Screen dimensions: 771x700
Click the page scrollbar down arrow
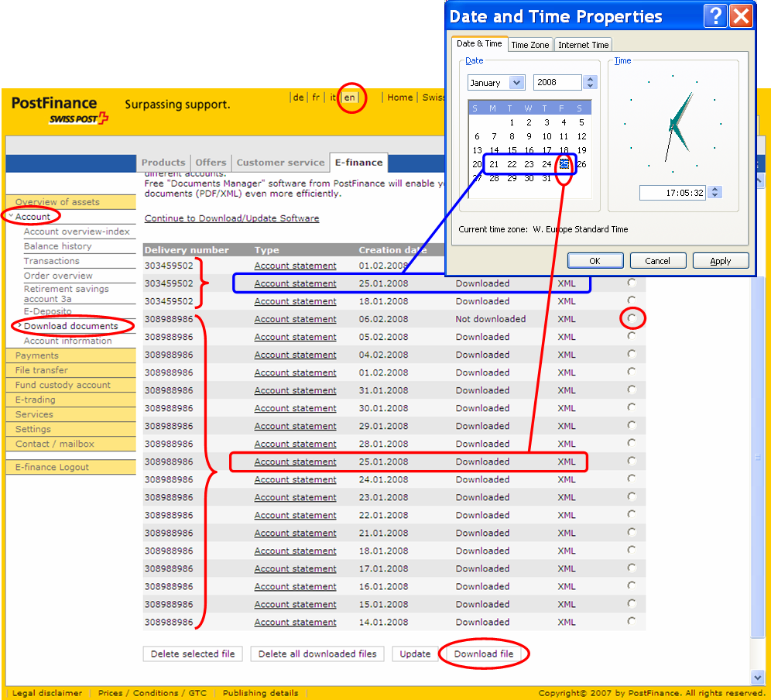[757, 678]
